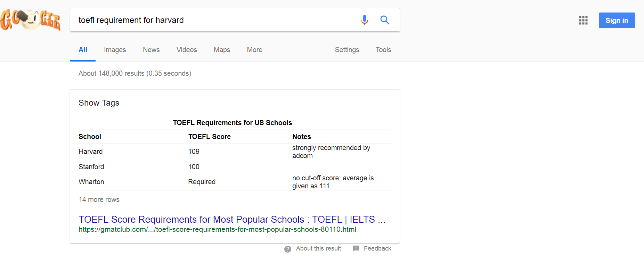Open the Videos results tab
The width and height of the screenshot is (644, 262).
187,50
